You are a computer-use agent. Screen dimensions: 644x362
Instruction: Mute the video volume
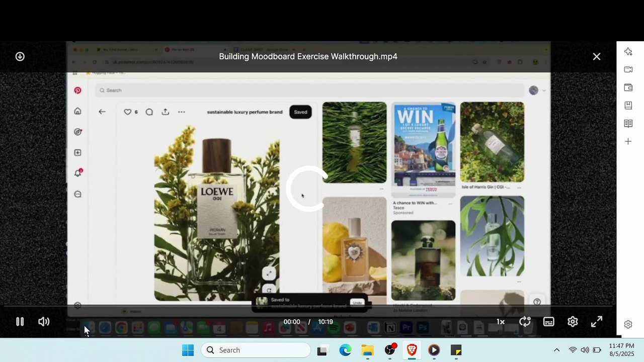click(44, 322)
